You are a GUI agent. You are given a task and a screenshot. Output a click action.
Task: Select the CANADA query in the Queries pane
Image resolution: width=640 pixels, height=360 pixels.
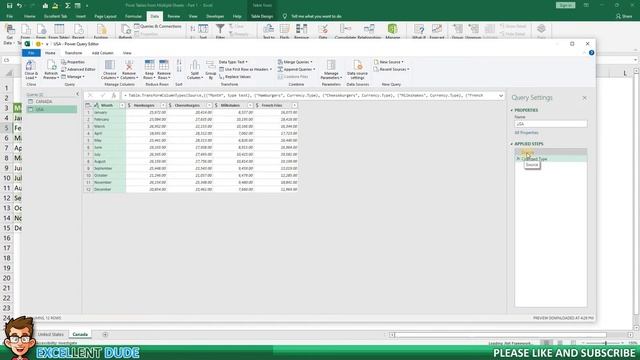tap(51, 102)
